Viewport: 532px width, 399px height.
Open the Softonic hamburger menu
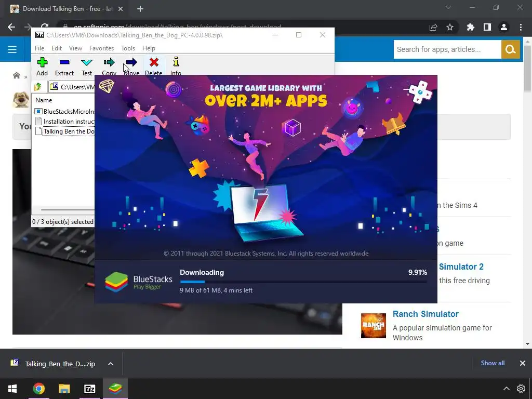pos(12,49)
